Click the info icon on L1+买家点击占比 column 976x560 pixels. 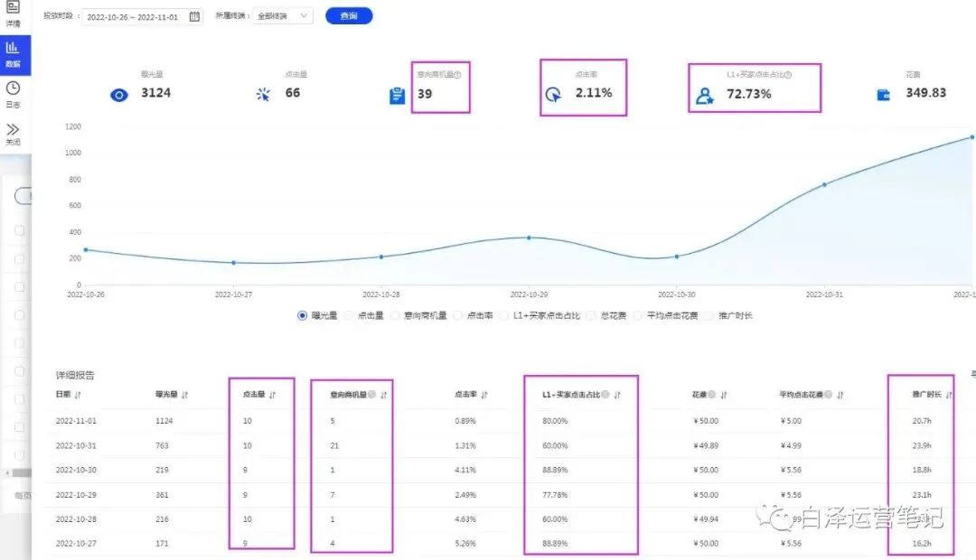click(607, 394)
